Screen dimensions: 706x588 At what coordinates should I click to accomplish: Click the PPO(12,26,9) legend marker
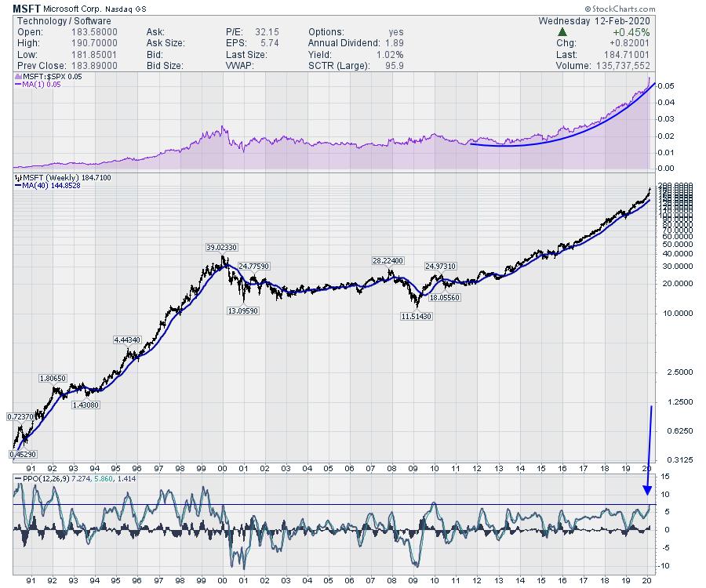(19, 477)
